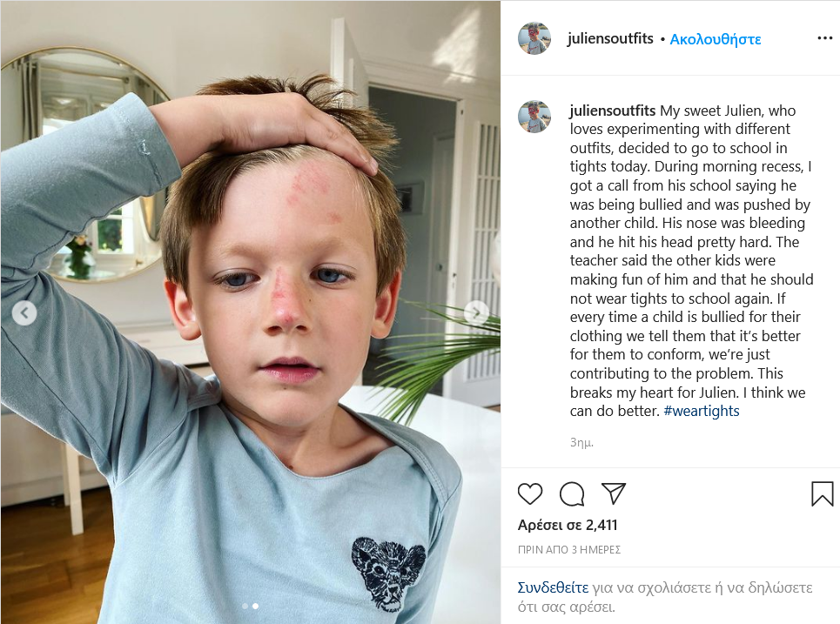Select first carousel dot indicator
The height and width of the screenshot is (624, 840).
coord(245,607)
